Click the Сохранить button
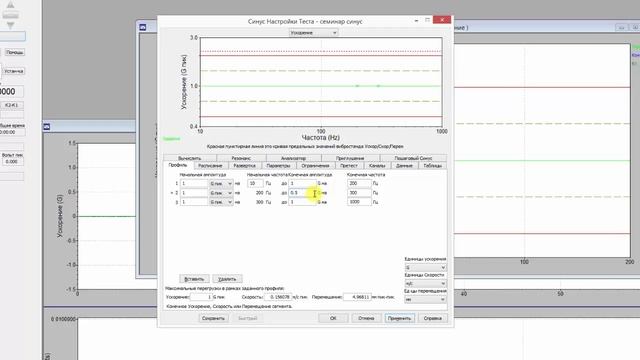This screenshot has width=640, height=360. (x=213, y=318)
